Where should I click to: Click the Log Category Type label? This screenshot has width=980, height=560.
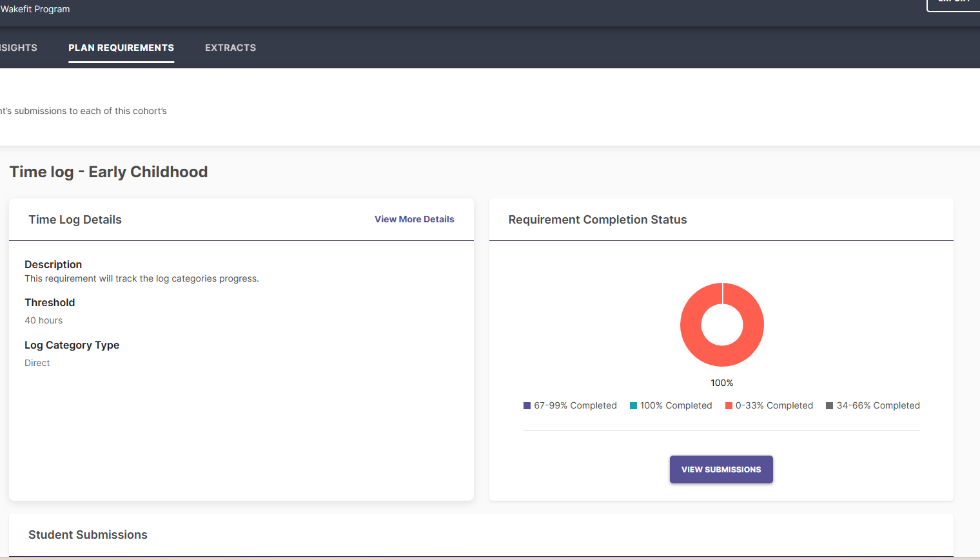tap(72, 345)
